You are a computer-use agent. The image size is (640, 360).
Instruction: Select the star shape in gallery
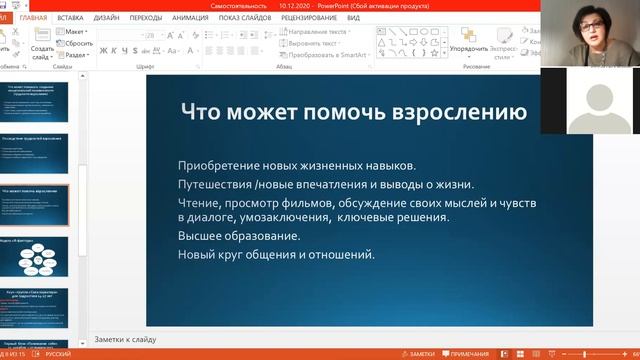[x=435, y=53]
